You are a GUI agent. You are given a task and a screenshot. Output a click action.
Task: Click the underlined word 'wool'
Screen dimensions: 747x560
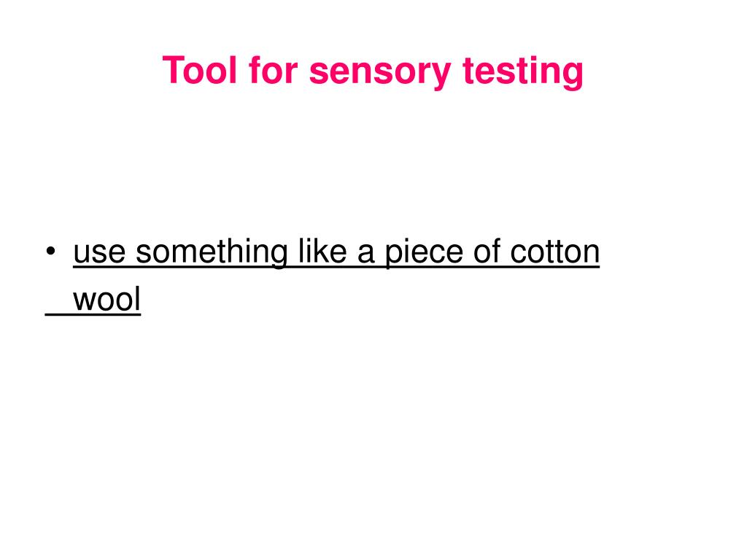click(107, 300)
